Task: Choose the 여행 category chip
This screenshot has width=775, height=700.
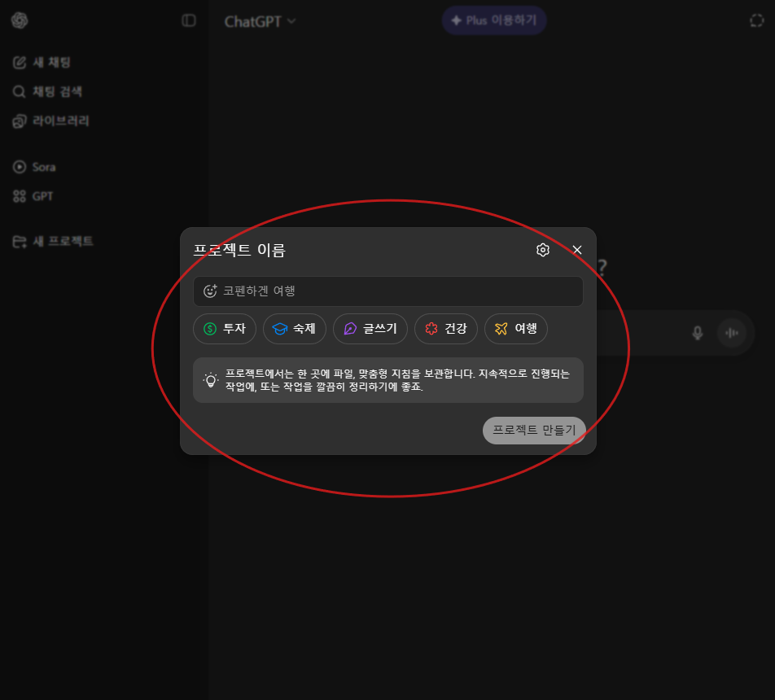Action: click(516, 329)
